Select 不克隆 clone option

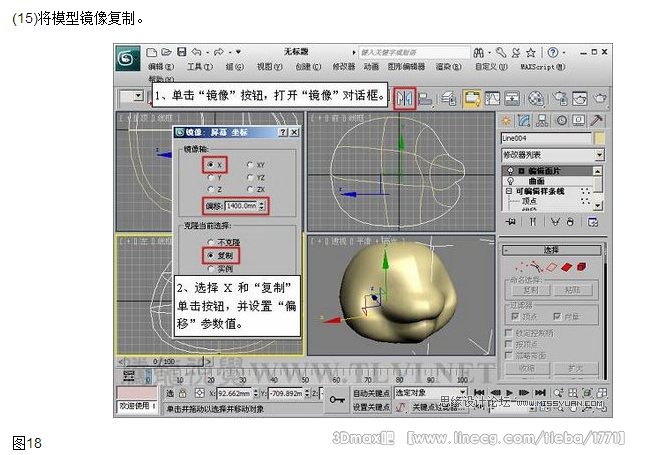coord(211,242)
